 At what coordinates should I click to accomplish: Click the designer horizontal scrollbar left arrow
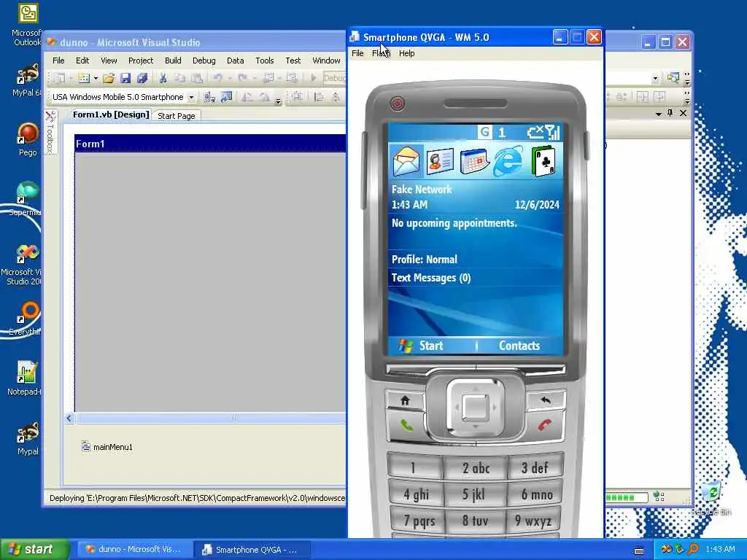69,418
